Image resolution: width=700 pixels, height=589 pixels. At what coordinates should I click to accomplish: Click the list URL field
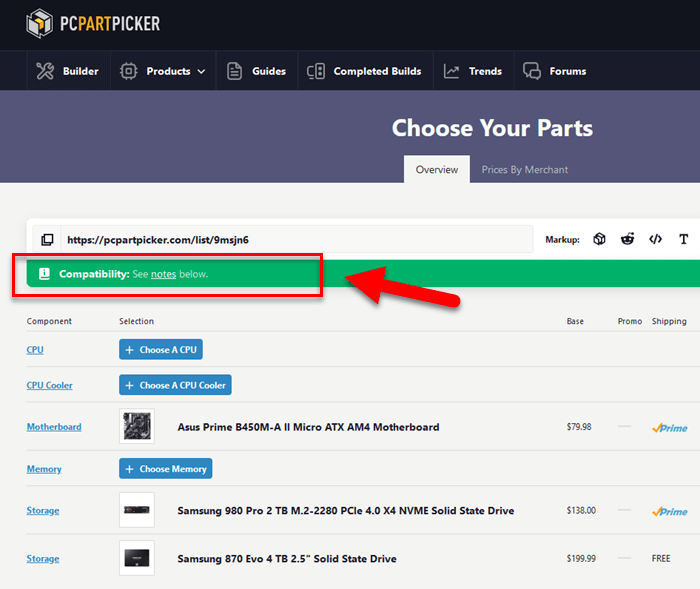[297, 239]
